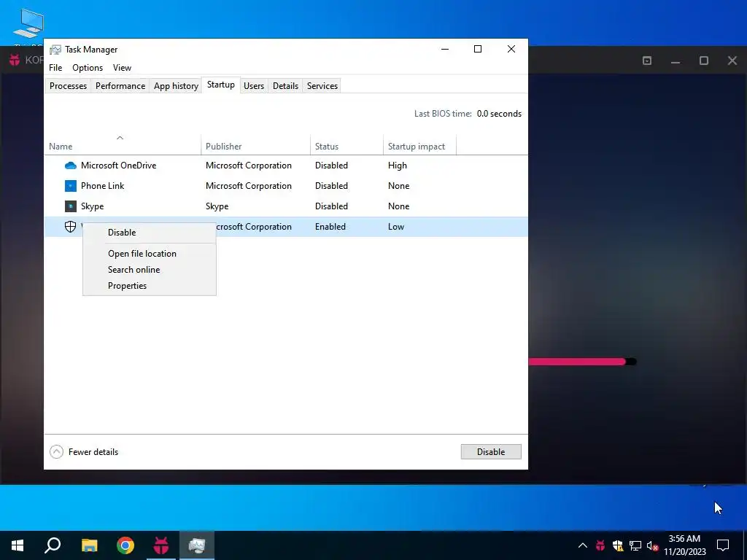The width and height of the screenshot is (747, 560).
Task: Switch to the Performance tab
Action: 120,86
